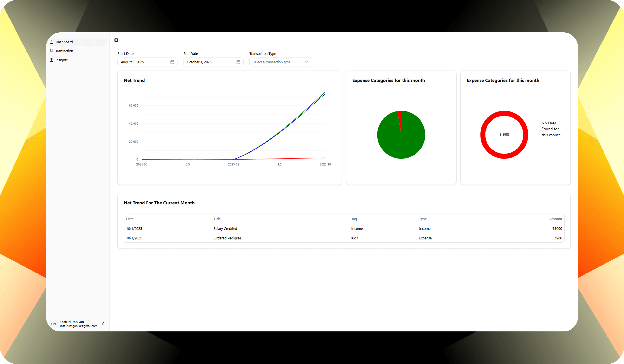Open the Transaction Type dropdown
This screenshot has height=364, width=624.
coord(277,62)
